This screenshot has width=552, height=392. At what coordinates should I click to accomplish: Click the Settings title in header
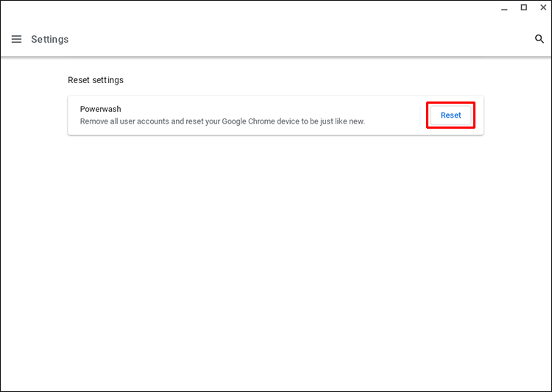pyautogui.click(x=49, y=40)
